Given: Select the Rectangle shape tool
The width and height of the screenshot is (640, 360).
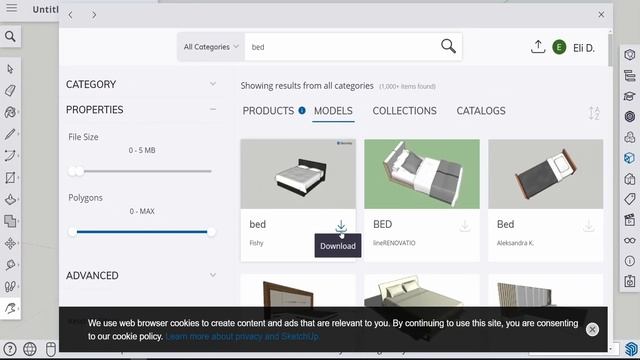Looking at the screenshot, I should (10, 178).
